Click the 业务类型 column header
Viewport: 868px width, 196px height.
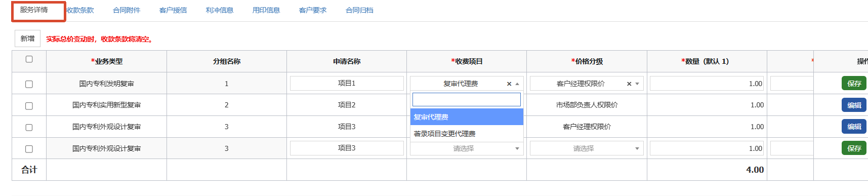click(x=106, y=61)
